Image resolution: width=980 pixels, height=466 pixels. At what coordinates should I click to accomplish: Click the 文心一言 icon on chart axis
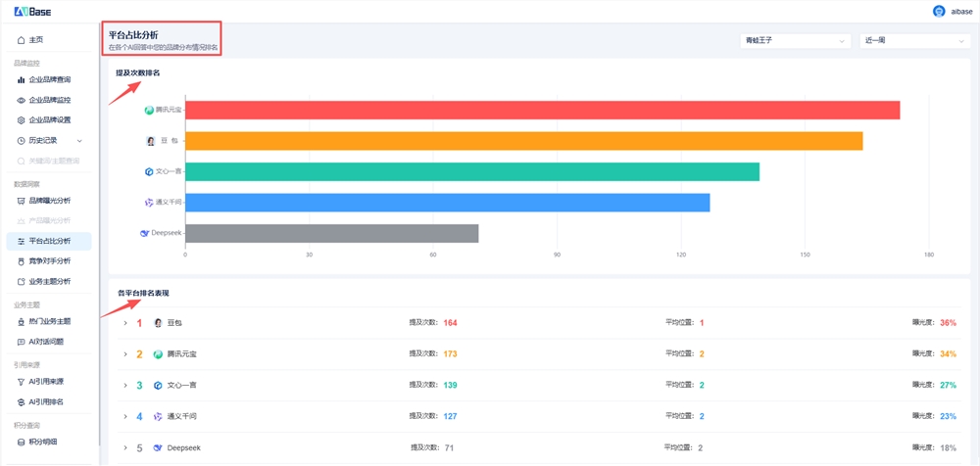(x=149, y=172)
